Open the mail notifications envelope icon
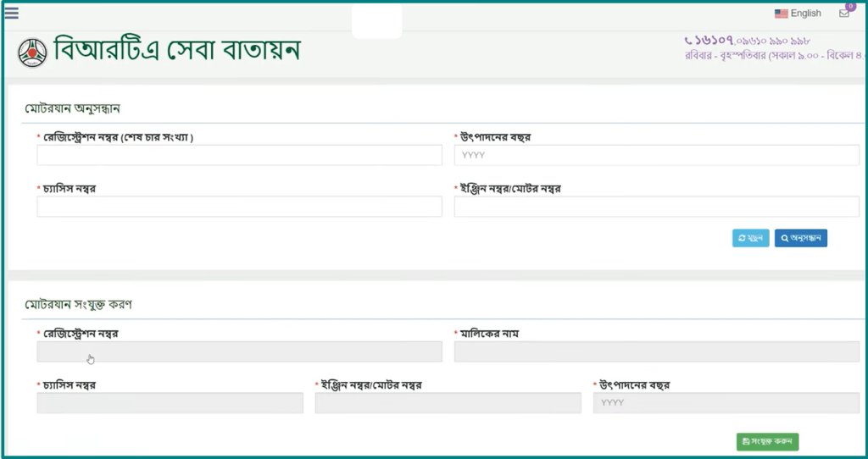The image size is (868, 459). pos(843,14)
